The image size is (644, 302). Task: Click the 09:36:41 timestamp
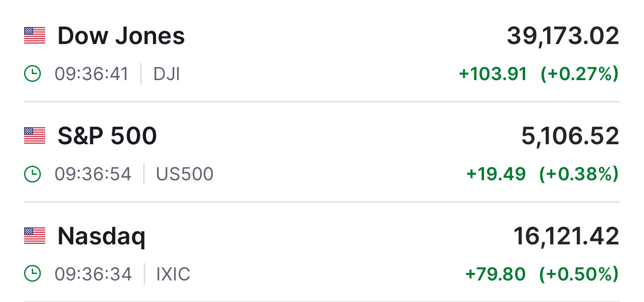click(92, 74)
